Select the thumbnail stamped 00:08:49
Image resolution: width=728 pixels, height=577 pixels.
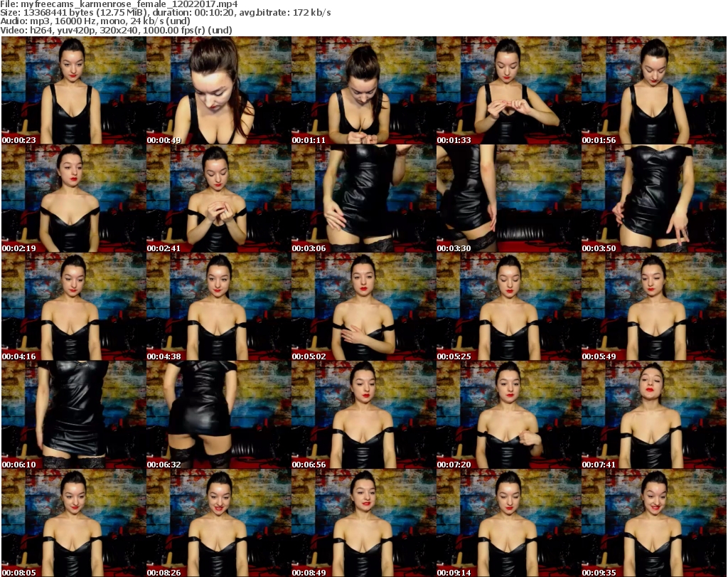(364, 524)
